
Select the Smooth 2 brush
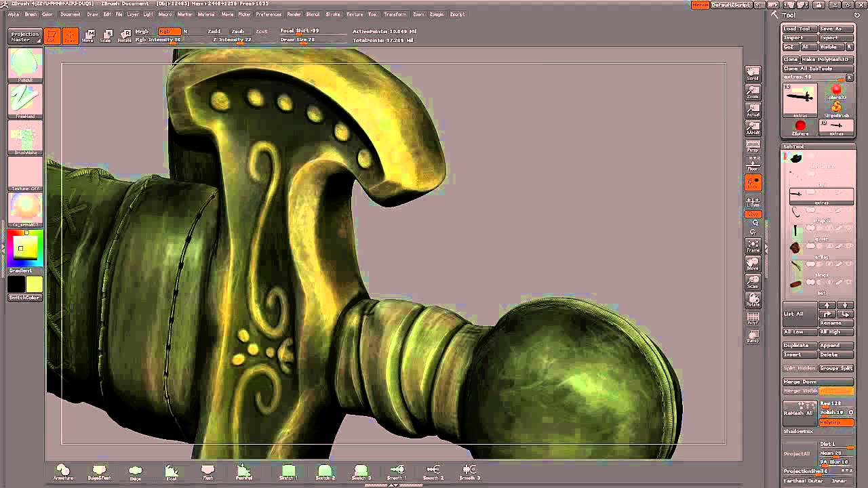tap(433, 472)
